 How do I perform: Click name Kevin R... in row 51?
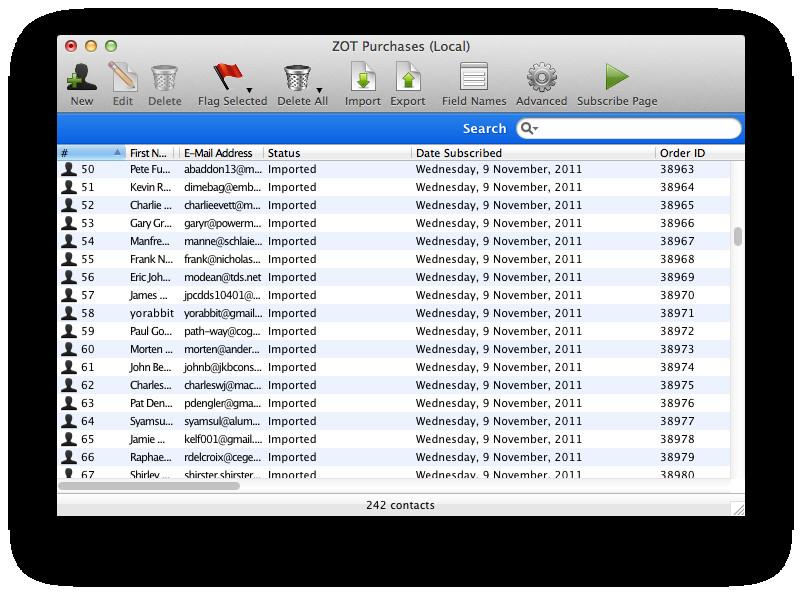coord(150,187)
